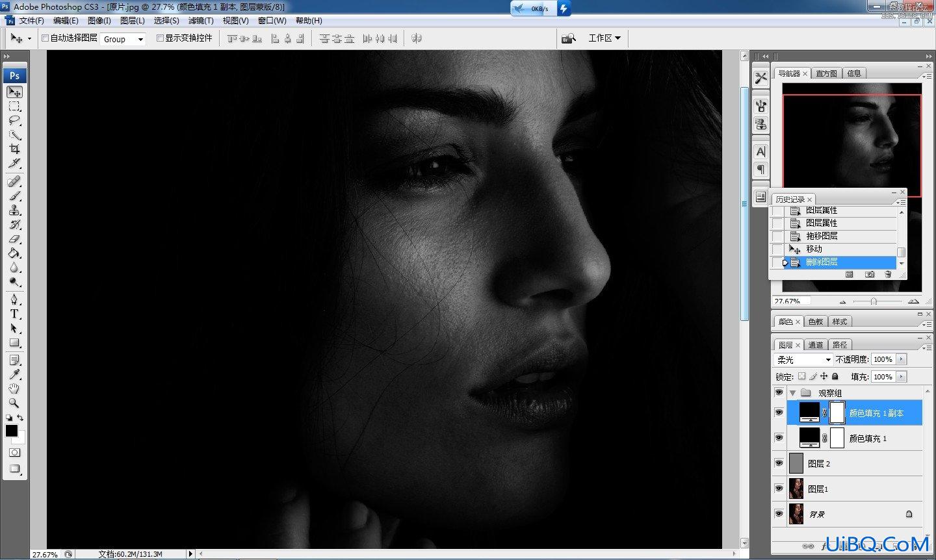This screenshot has height=560, width=936.
Task: Toggle lock all in Layers panel
Action: [835, 376]
